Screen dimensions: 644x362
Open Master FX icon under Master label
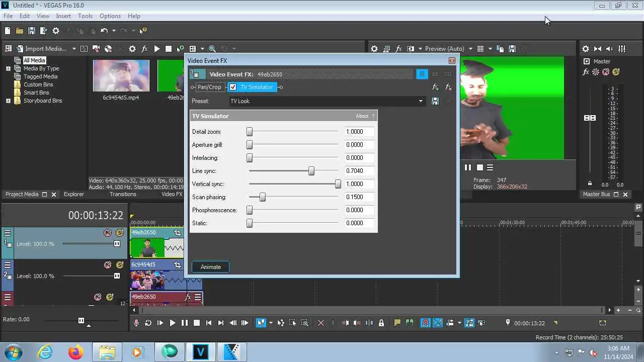click(x=586, y=72)
